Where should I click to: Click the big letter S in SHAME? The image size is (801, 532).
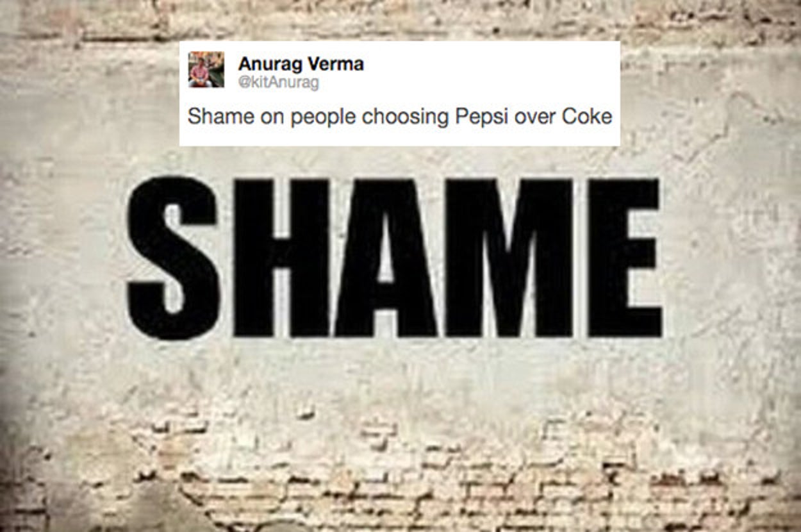click(x=173, y=258)
